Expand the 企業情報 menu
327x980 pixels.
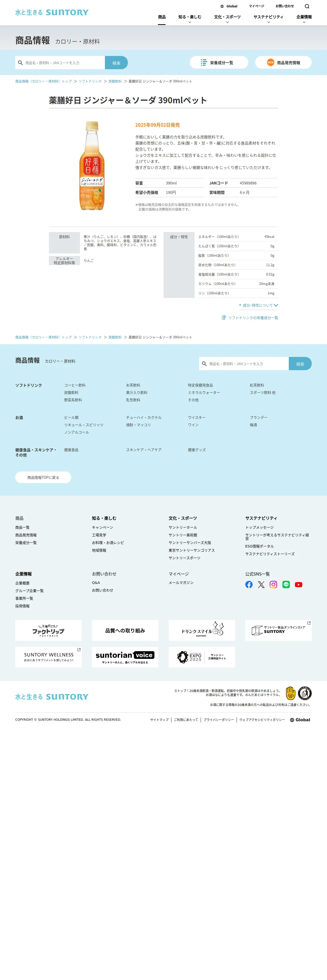(x=304, y=19)
